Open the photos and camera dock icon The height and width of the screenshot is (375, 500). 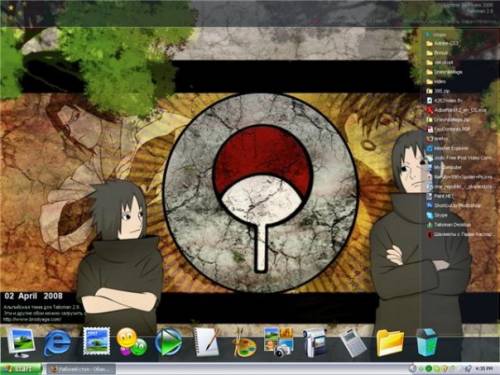279,343
